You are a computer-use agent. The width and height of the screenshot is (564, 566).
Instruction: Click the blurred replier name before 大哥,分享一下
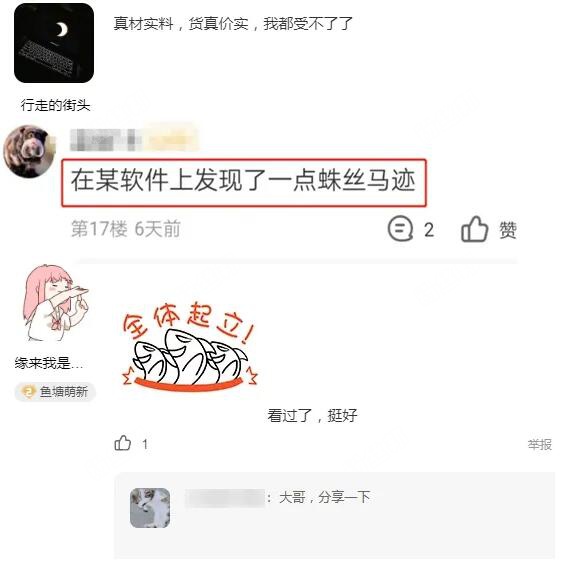225,498
